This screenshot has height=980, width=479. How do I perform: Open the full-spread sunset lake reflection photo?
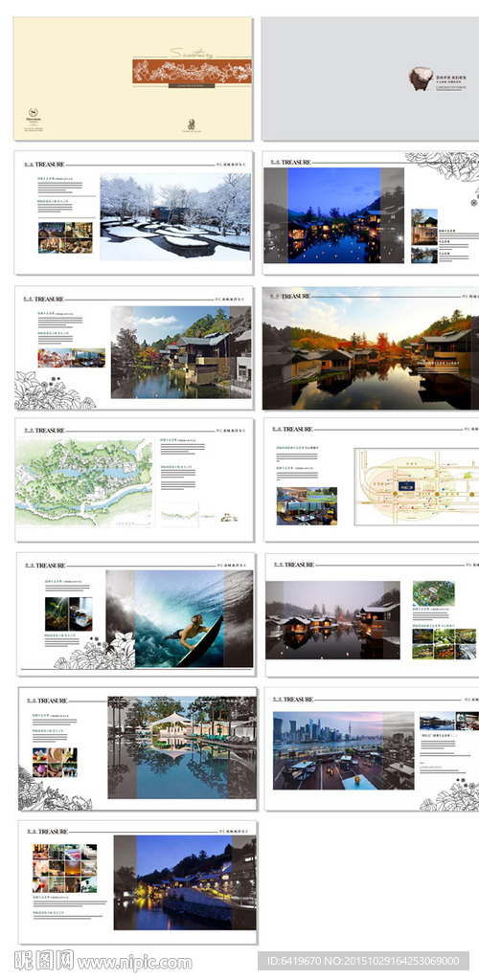point(371,348)
